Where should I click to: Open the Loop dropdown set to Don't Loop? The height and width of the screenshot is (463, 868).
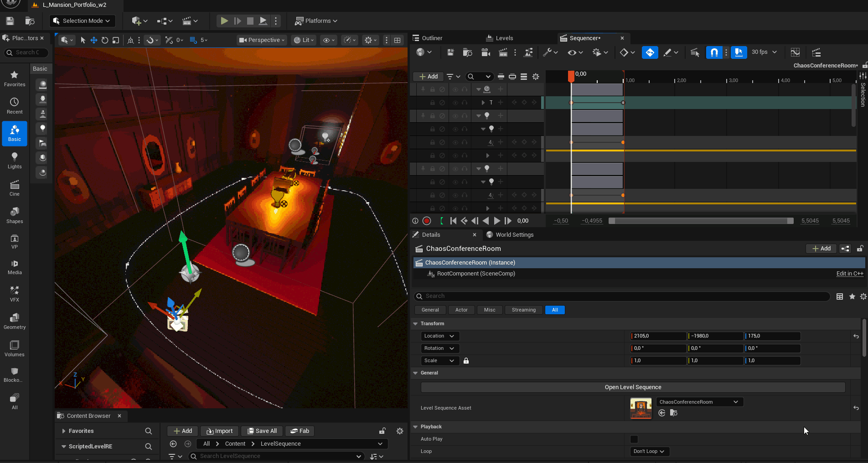point(648,452)
